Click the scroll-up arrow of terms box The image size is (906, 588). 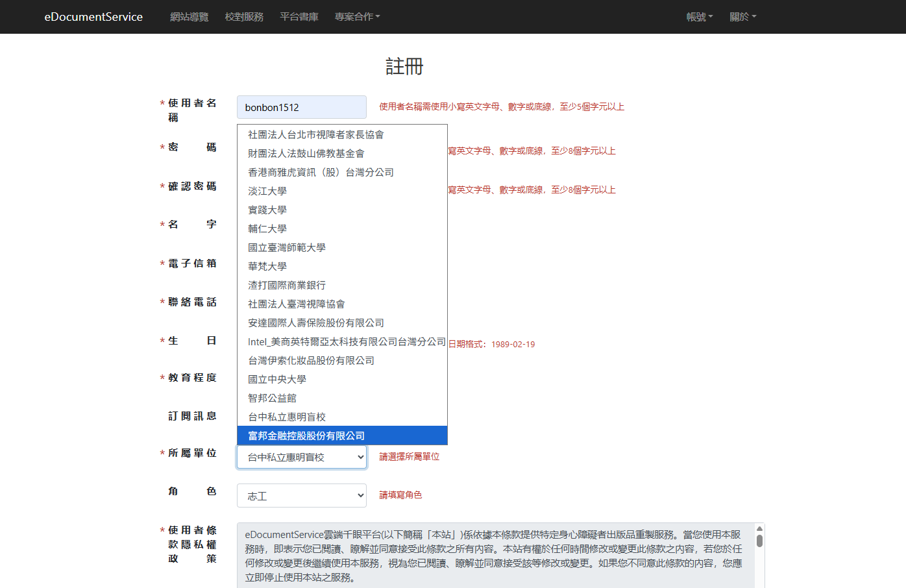point(759,529)
